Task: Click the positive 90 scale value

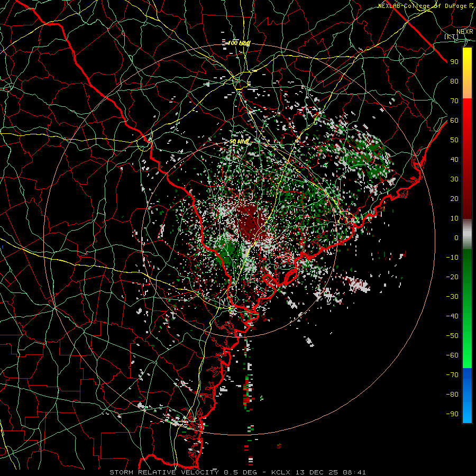Action: click(454, 62)
